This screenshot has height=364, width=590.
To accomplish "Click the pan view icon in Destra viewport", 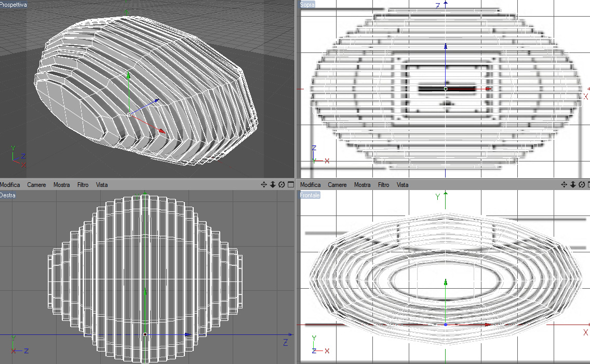I will pyautogui.click(x=264, y=185).
